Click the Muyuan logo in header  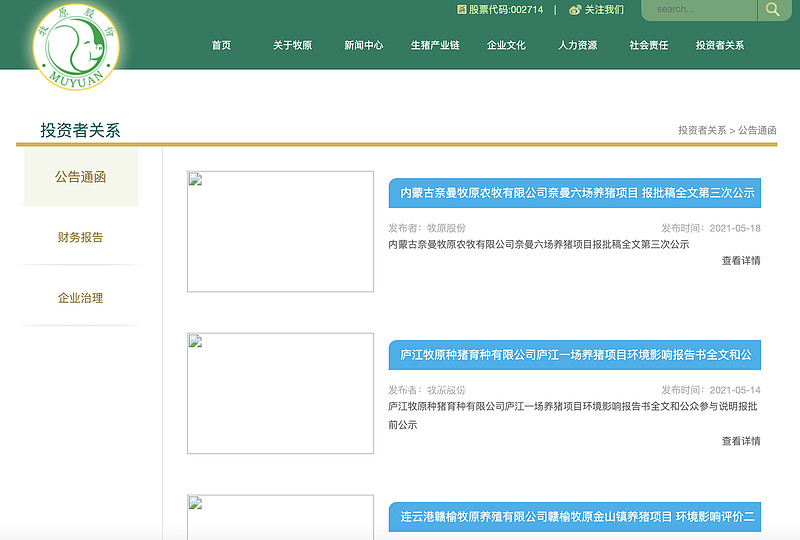(75, 45)
